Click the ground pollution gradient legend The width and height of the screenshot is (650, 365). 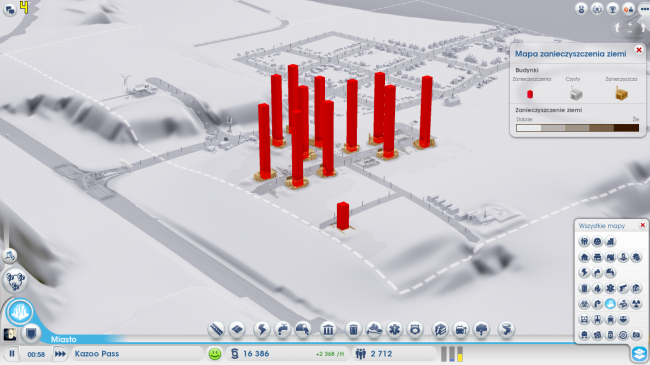pyautogui.click(x=577, y=128)
